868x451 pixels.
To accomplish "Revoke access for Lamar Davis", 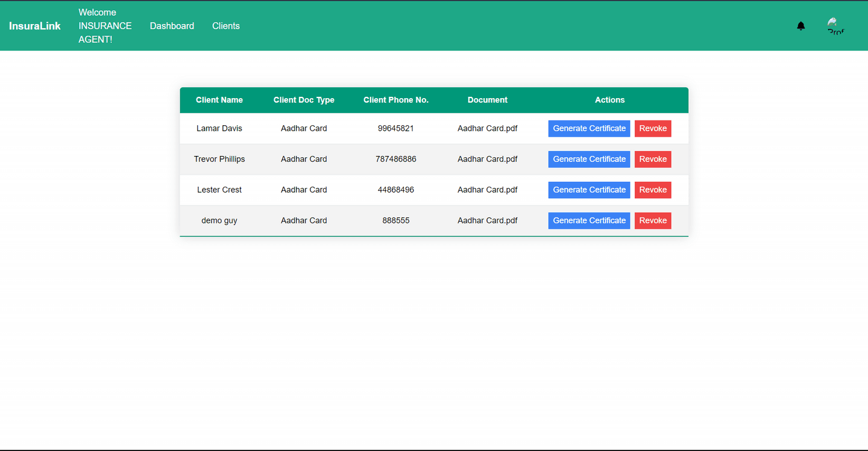I will click(653, 128).
